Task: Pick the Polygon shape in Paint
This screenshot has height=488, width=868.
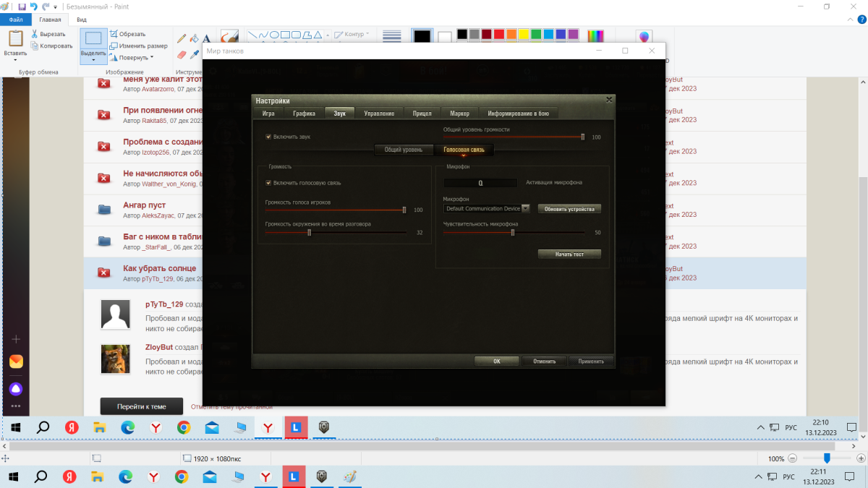Action: pos(307,34)
